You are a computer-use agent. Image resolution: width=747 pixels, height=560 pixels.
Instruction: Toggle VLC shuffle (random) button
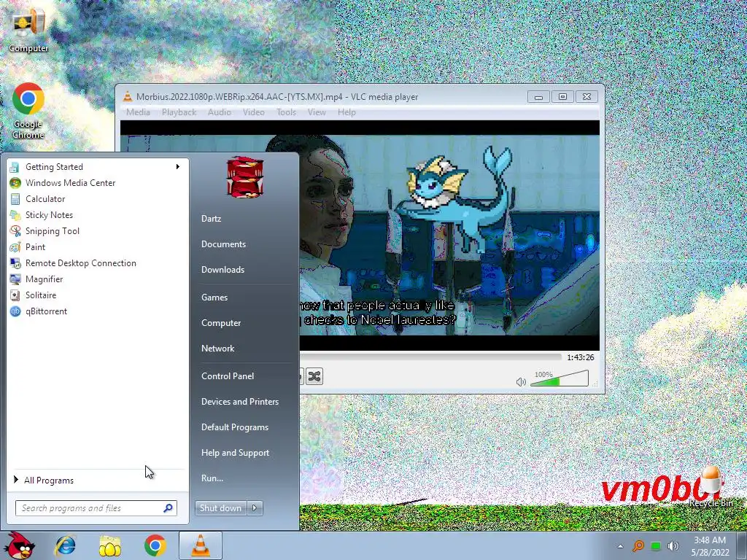point(314,377)
